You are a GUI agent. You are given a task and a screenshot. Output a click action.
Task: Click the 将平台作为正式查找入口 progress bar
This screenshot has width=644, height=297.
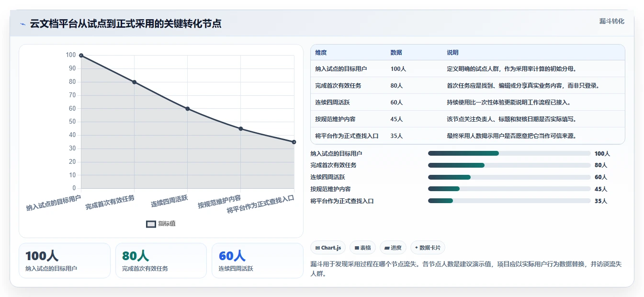point(509,201)
